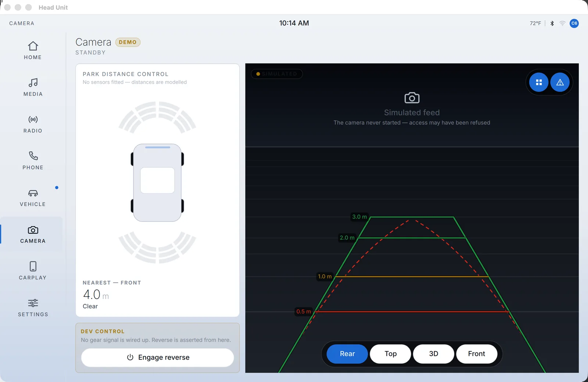588x382 pixels.
Task: Click the 2.0 m guideline label
Action: (x=347, y=238)
